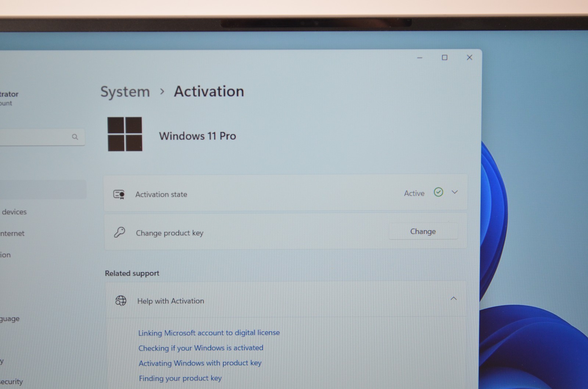Click the account name ending in 'trator'

coord(9,94)
